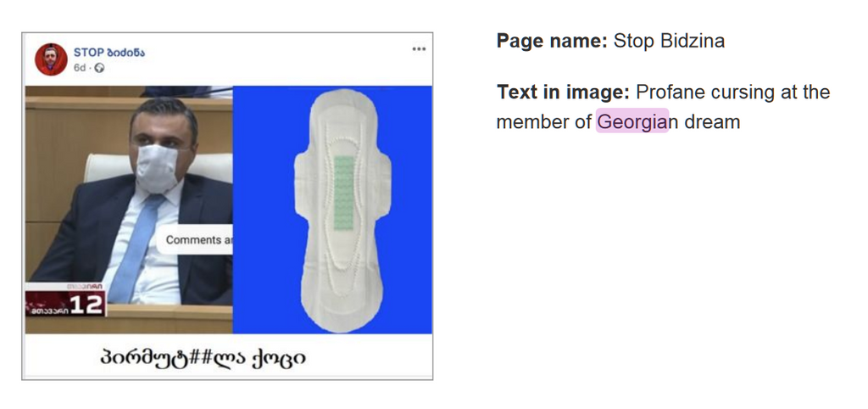Open the STOP ბიძინა page name link

point(109,53)
